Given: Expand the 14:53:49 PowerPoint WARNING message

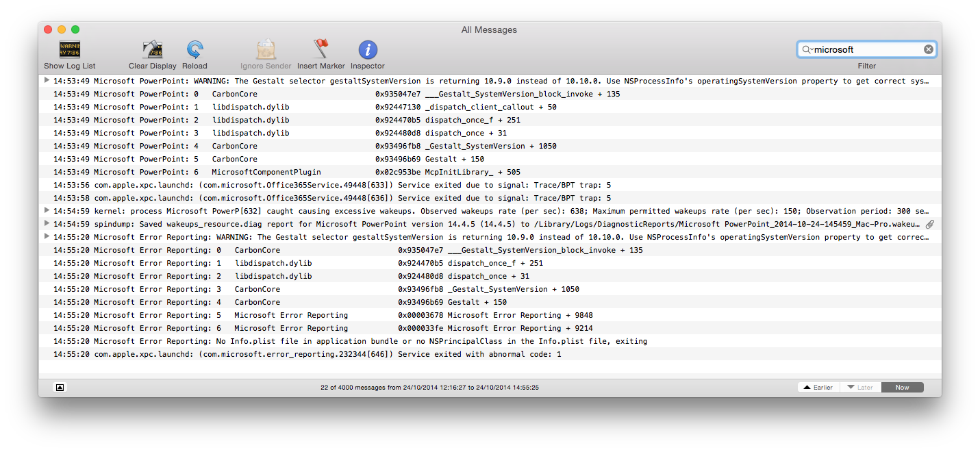Looking at the screenshot, I should tap(47, 81).
